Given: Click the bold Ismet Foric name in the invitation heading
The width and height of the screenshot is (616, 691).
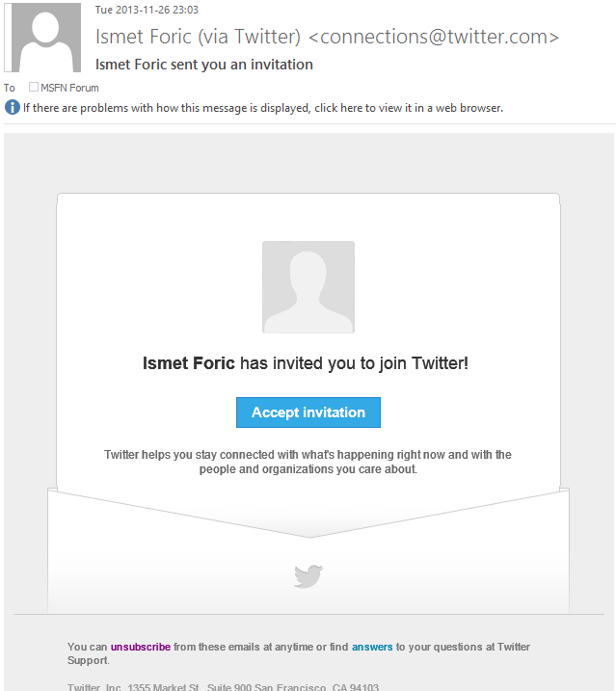Looking at the screenshot, I should coord(189,363).
